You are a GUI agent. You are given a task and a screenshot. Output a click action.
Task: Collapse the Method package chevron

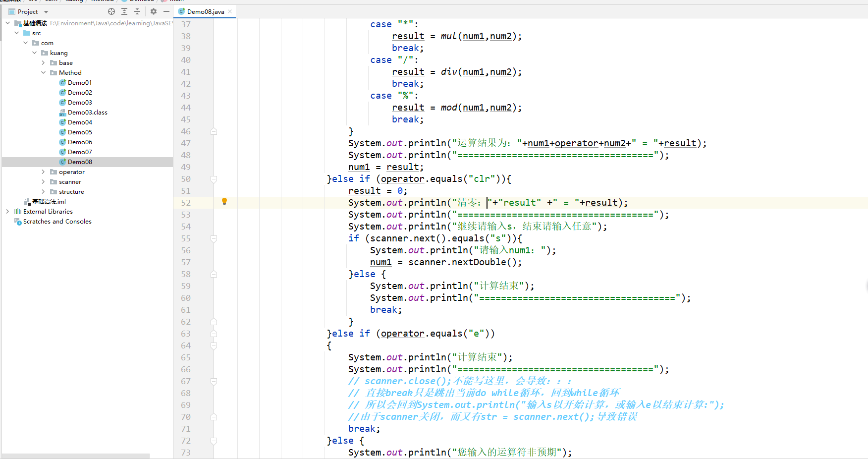pos(44,72)
